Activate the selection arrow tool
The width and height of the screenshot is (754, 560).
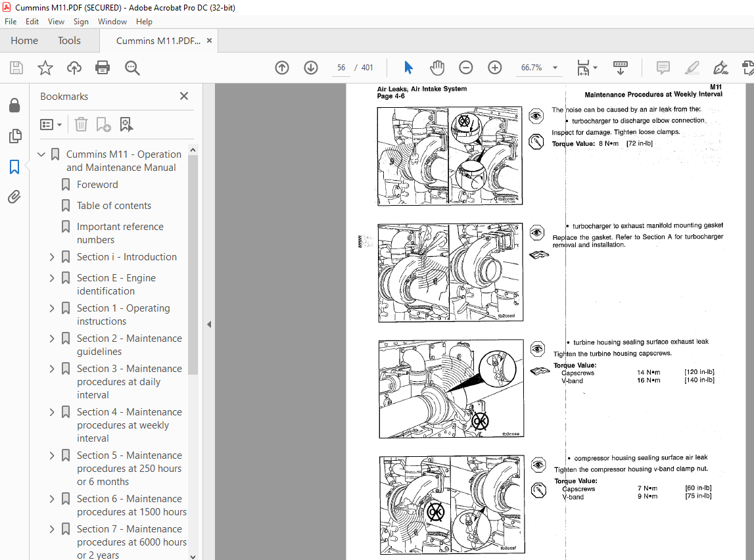coord(408,68)
